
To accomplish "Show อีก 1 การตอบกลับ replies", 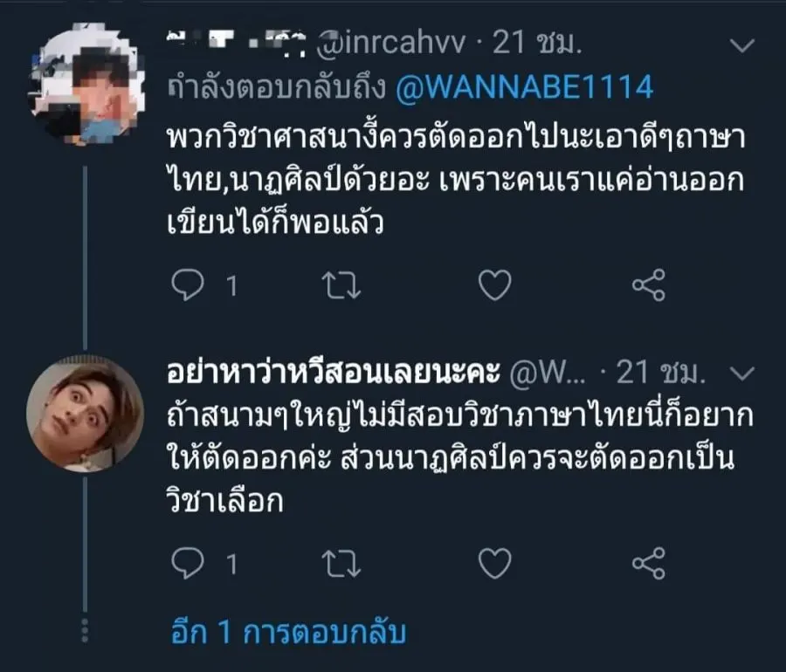I will (x=287, y=633).
